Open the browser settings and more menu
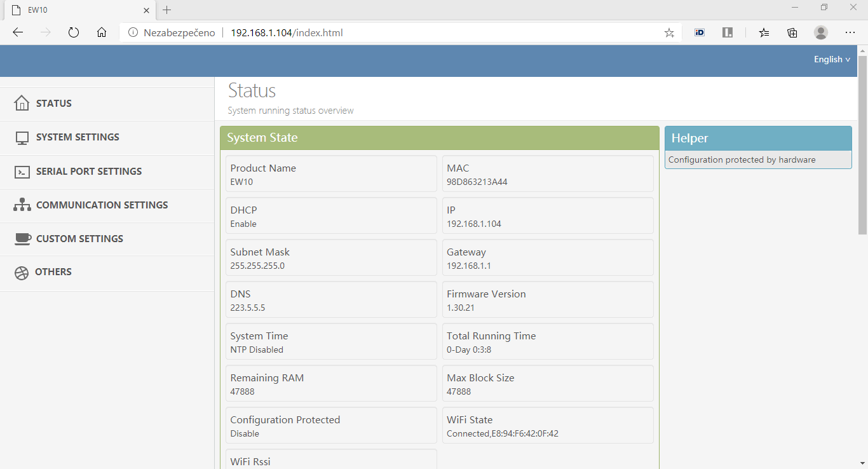Viewport: 868px width, 469px height. (x=850, y=32)
